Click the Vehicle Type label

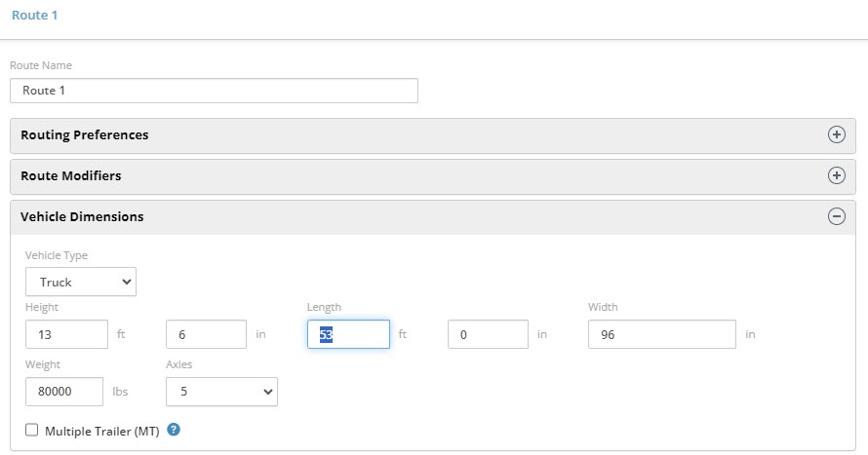tap(56, 255)
